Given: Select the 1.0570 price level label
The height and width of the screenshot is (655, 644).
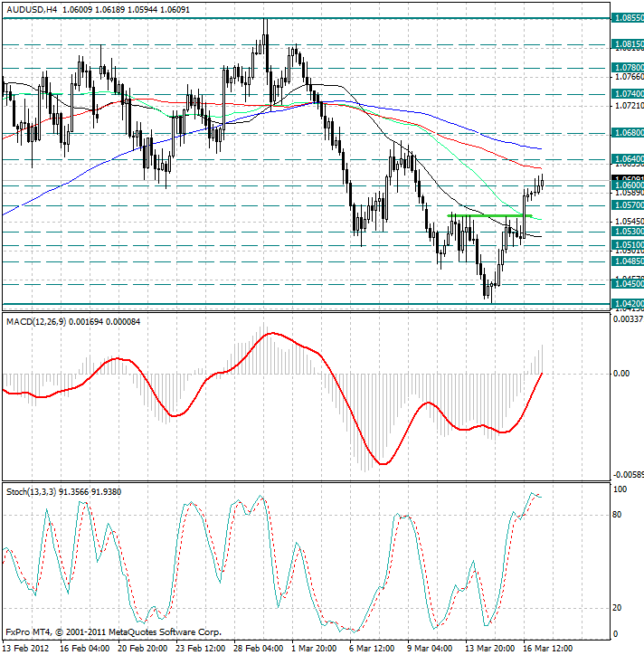Looking at the screenshot, I should [x=628, y=205].
